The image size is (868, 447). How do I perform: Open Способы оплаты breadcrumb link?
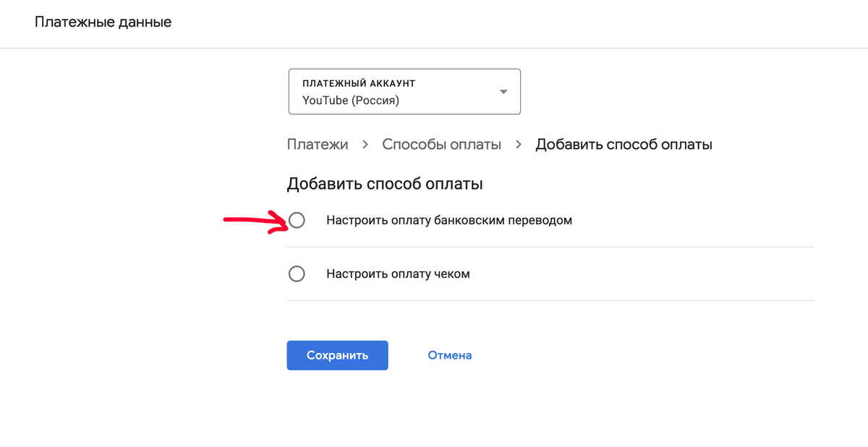point(441,144)
